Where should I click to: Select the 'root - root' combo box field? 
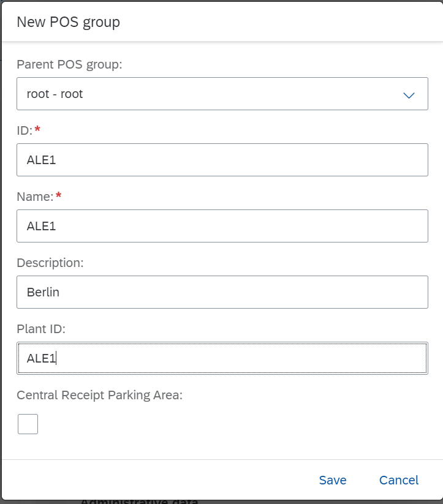click(x=222, y=94)
